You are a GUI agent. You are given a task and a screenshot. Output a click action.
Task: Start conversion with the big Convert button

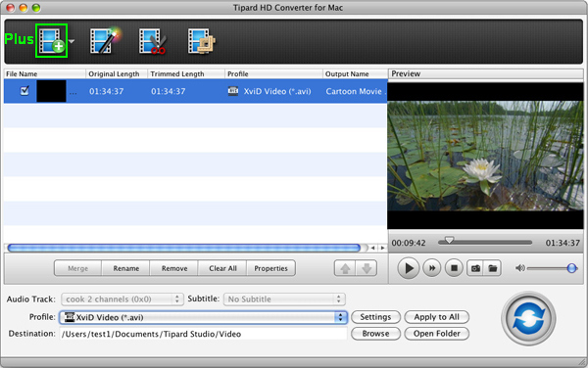click(529, 319)
